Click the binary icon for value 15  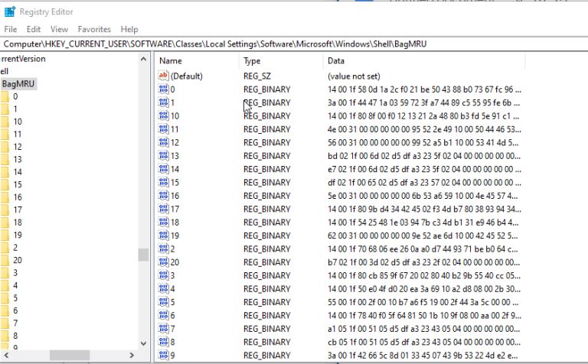(164, 182)
